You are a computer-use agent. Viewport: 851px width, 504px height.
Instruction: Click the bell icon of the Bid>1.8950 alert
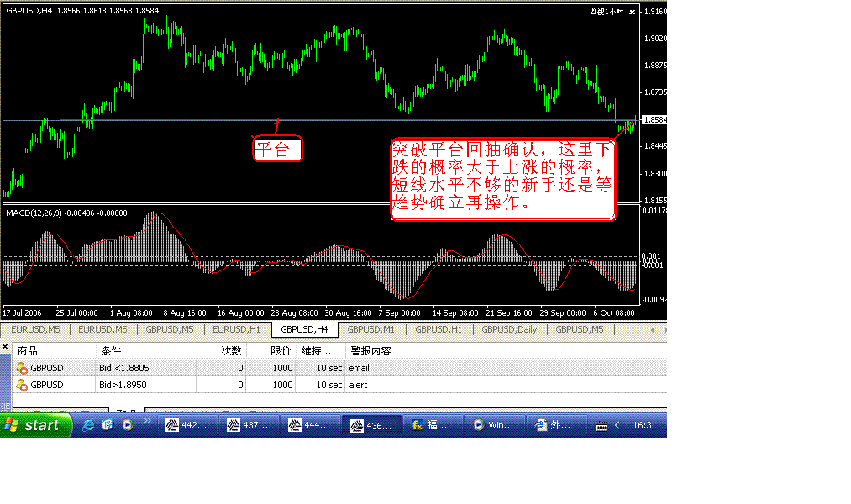tap(22, 385)
